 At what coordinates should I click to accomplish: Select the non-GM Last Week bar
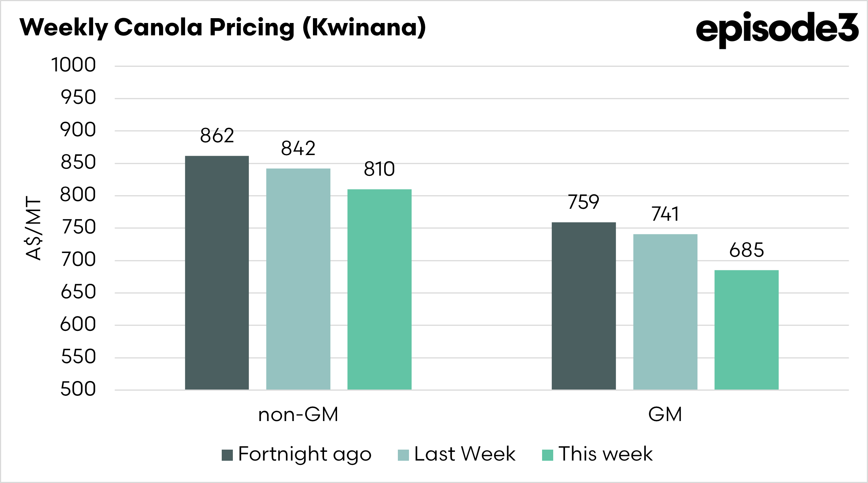pos(298,279)
